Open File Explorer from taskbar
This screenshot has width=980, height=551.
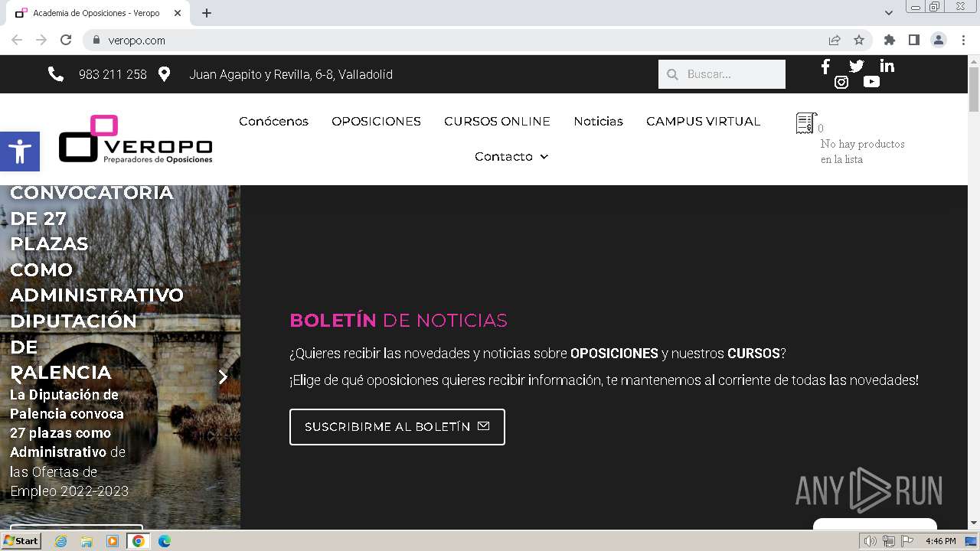tap(87, 541)
